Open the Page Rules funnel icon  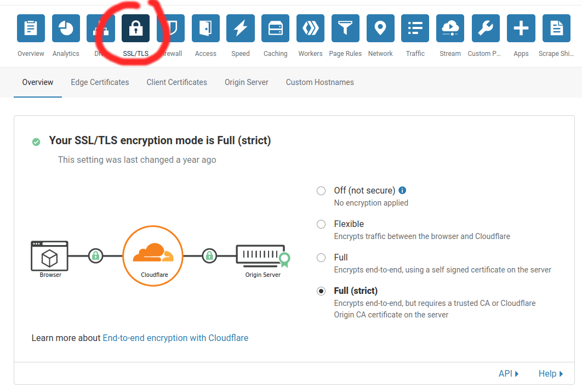[345, 29]
